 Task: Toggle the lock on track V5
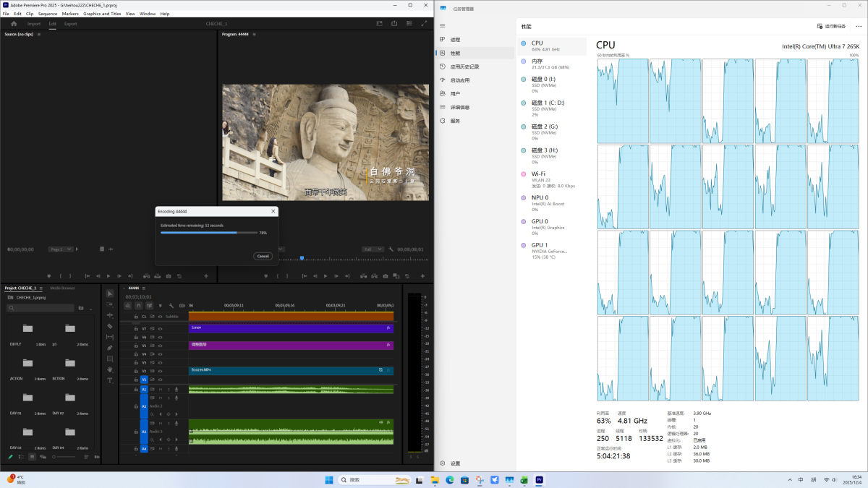coord(136,346)
